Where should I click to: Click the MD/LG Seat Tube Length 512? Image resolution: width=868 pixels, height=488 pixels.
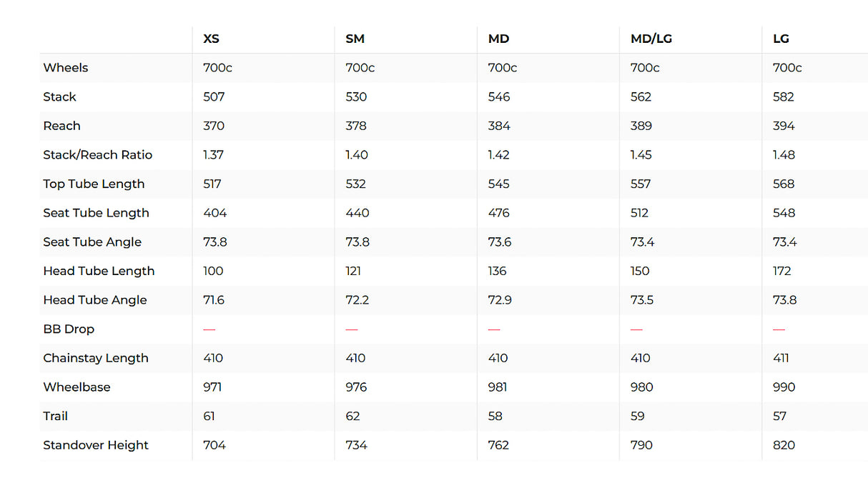(x=639, y=213)
